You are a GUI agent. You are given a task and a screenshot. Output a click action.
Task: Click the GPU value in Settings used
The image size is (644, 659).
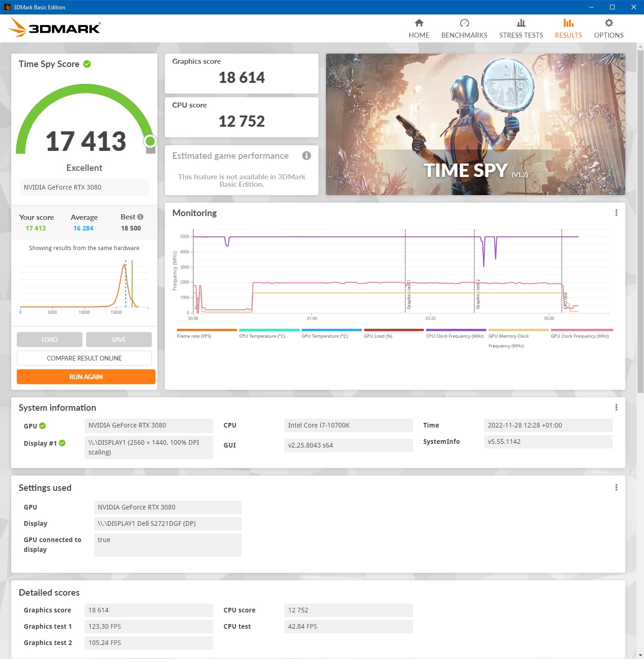168,507
